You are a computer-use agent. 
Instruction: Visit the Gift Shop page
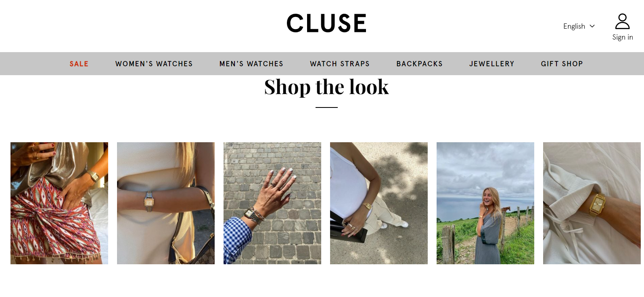coord(562,64)
